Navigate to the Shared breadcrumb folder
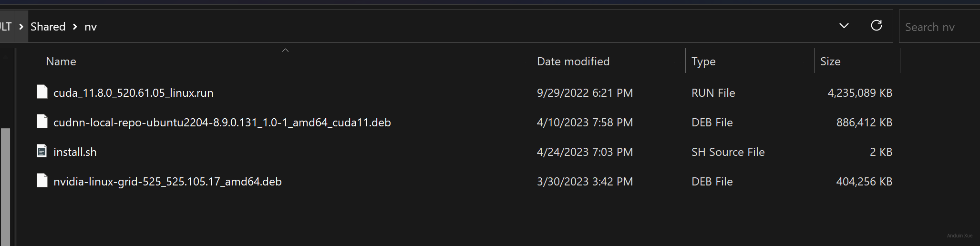This screenshot has height=246, width=980. [48, 27]
